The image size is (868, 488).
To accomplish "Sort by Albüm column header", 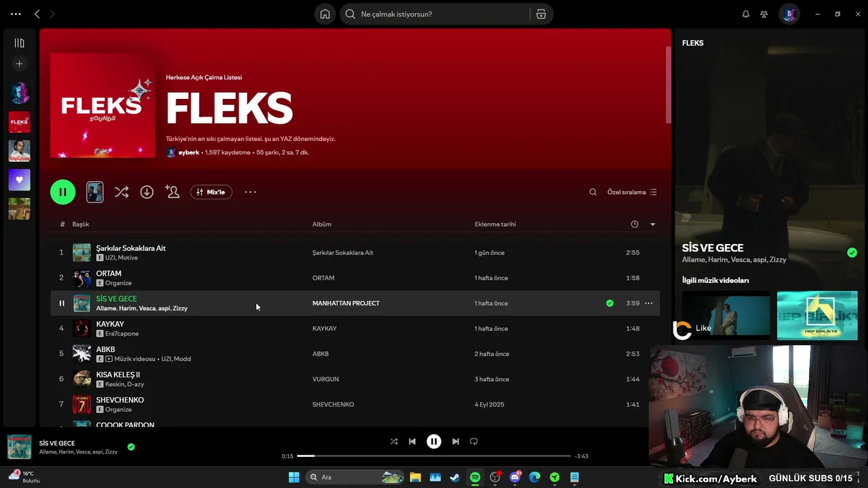I will coord(321,224).
